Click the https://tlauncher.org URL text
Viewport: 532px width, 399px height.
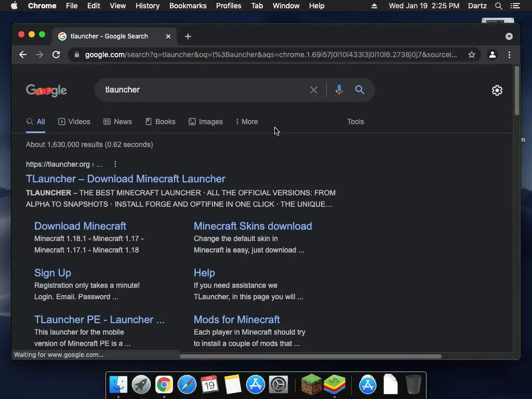pyautogui.click(x=58, y=164)
